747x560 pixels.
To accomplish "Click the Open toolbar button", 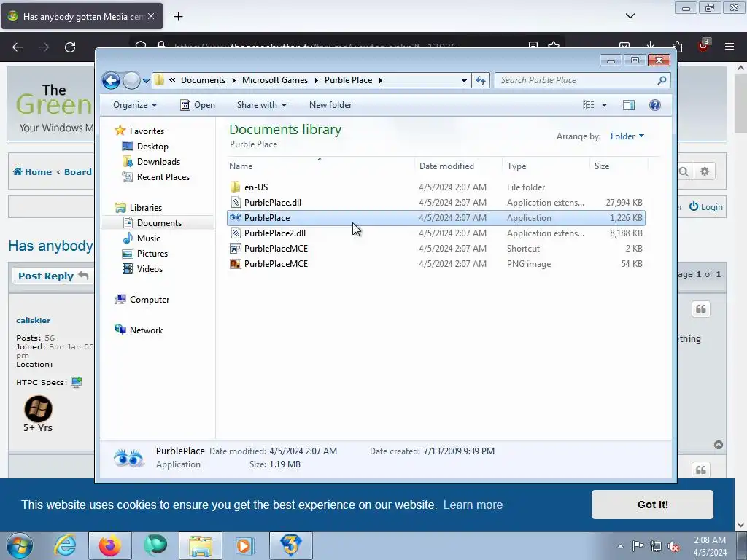I will tap(198, 105).
